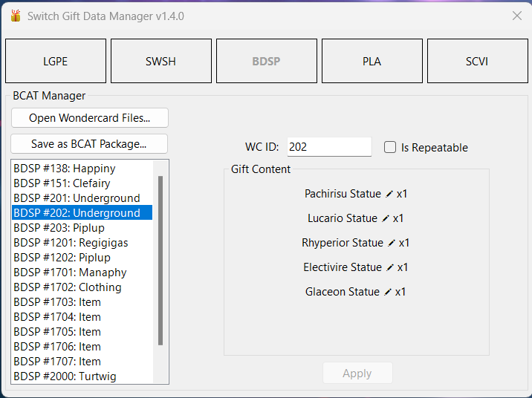The width and height of the screenshot is (532, 398).
Task: Click the Apply button
Action: tap(357, 373)
